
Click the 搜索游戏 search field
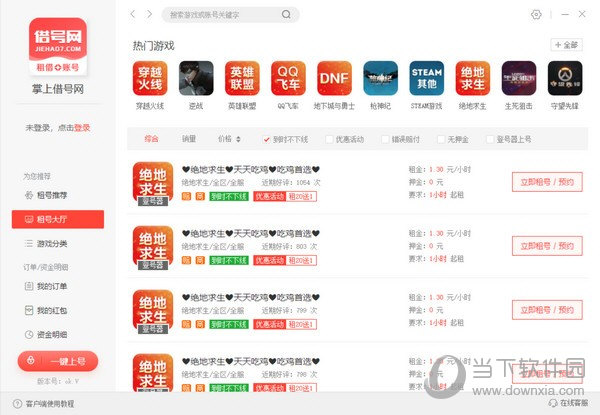tap(230, 15)
